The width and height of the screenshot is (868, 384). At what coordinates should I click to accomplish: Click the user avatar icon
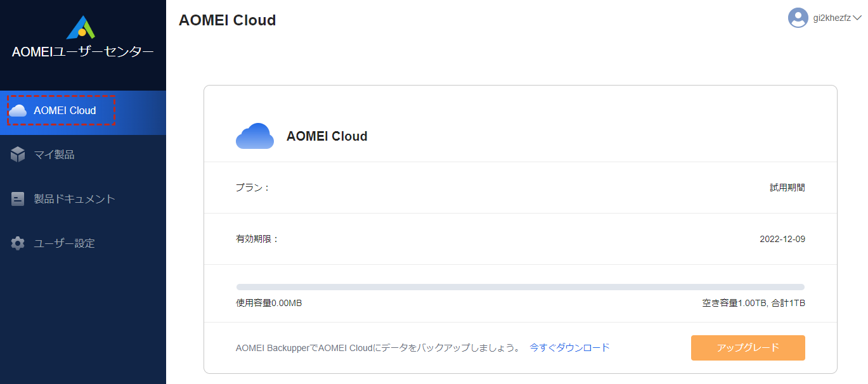(798, 18)
